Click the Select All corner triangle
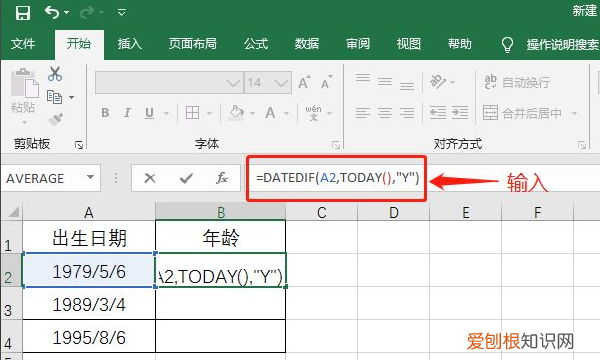Viewport: 600px width, 360px height. coord(13,212)
